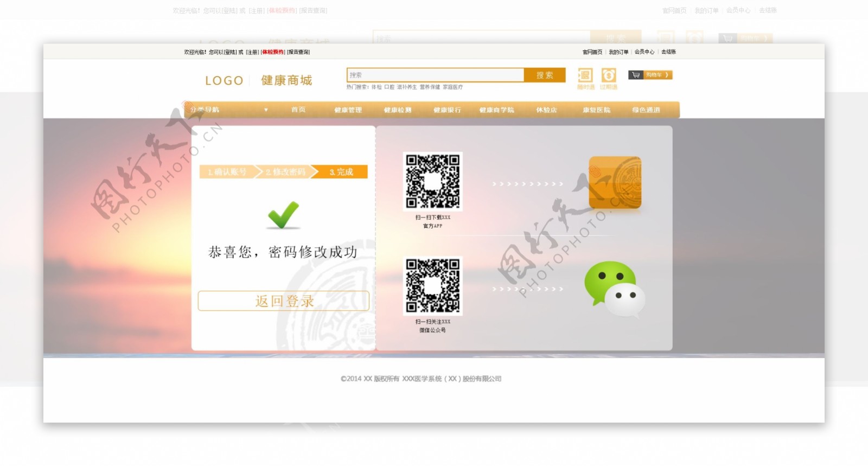The height and width of the screenshot is (466, 868).
Task: Open the shopping cart icon
Action: (636, 75)
